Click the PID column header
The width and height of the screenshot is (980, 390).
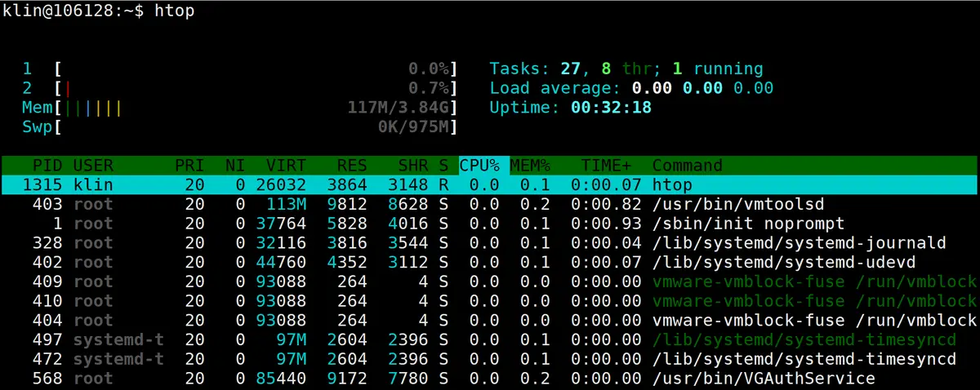click(x=47, y=166)
